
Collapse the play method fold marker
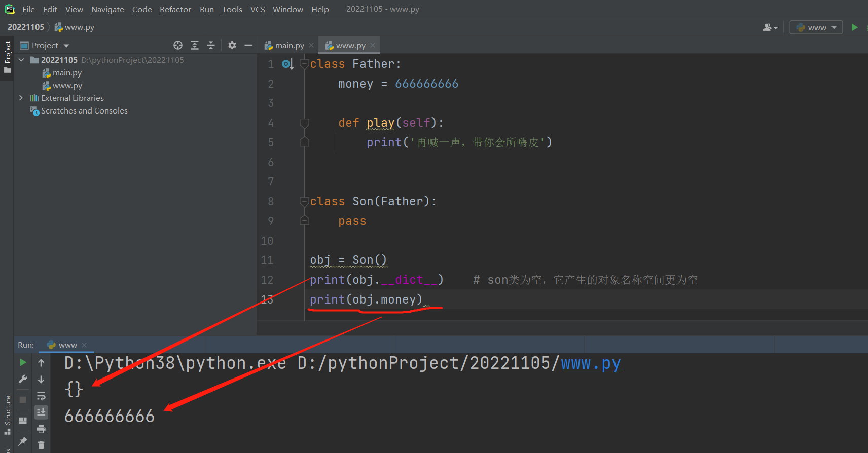click(x=305, y=123)
